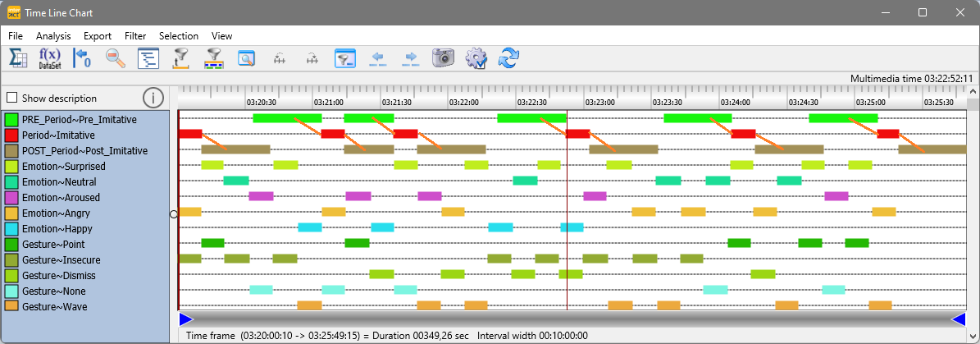Click the blue end triangle of time frame
This screenshot has width=980, height=344.
(x=958, y=319)
